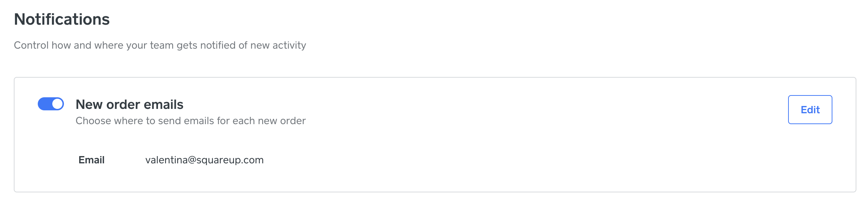Click the Email field label

click(92, 160)
